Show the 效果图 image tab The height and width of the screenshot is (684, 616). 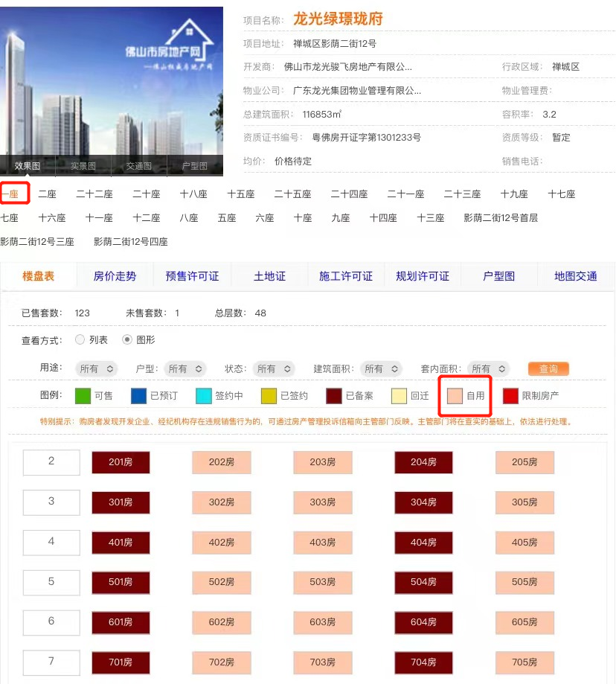[x=28, y=166]
